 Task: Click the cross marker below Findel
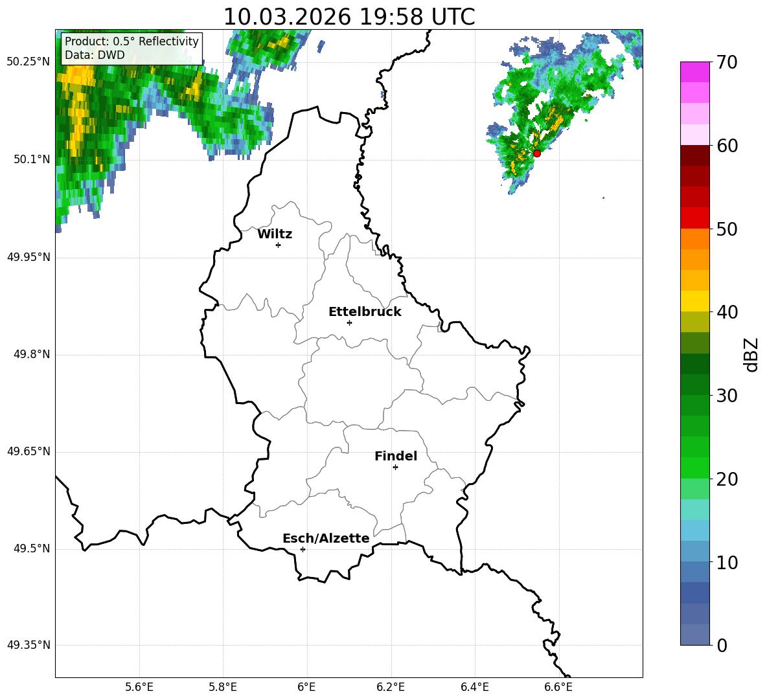pyautogui.click(x=395, y=468)
